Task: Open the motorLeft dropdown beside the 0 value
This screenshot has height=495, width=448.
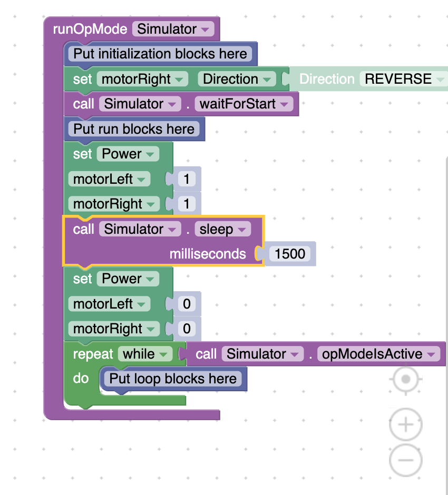Action: pyautogui.click(x=109, y=304)
